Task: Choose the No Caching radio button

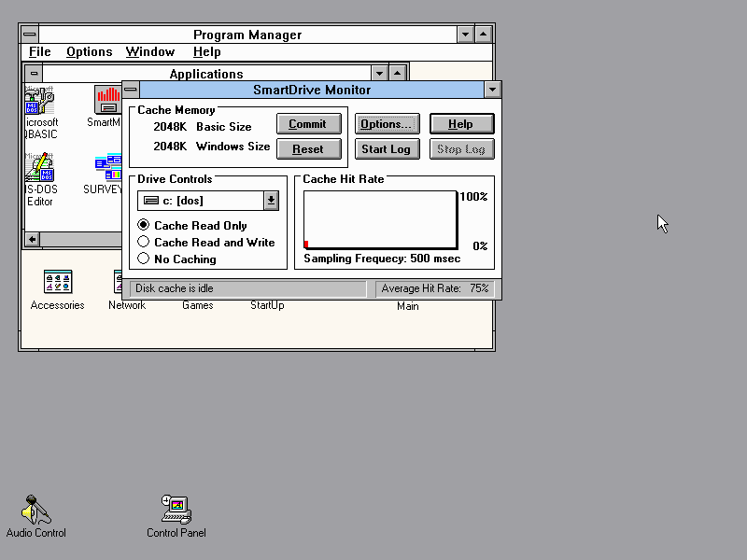Action: click(x=144, y=259)
